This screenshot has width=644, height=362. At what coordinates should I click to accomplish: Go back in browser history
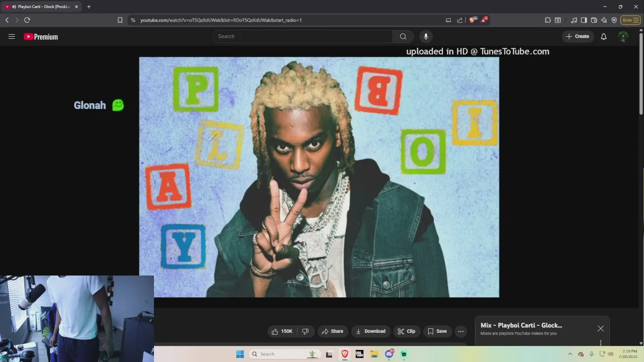[x=7, y=20]
